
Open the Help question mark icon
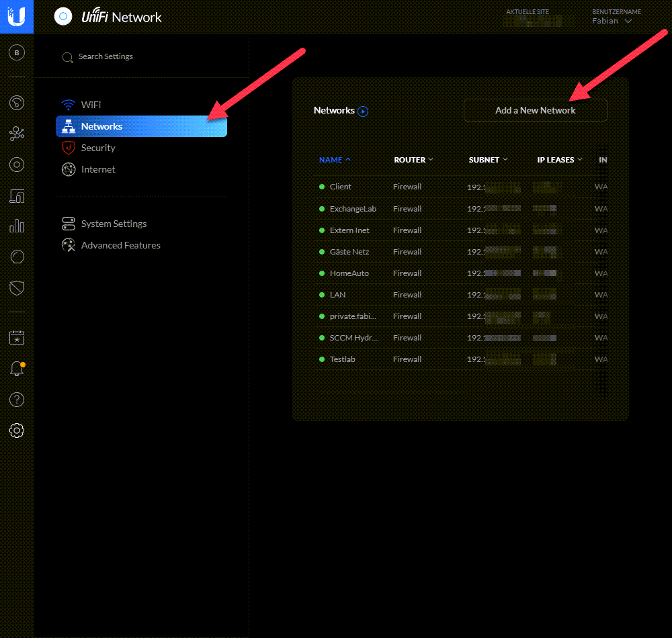pyautogui.click(x=17, y=400)
